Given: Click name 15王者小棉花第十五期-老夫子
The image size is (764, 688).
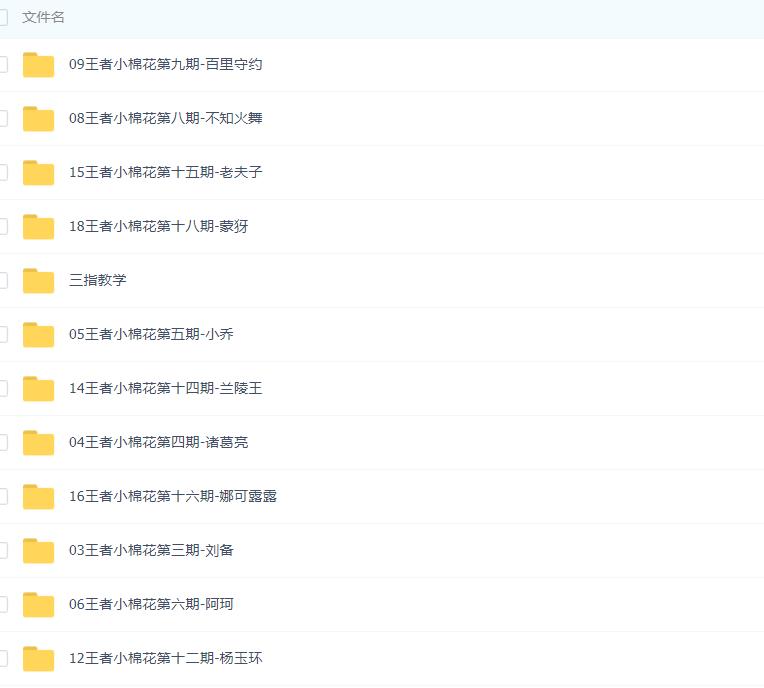Looking at the screenshot, I should click(x=166, y=172).
